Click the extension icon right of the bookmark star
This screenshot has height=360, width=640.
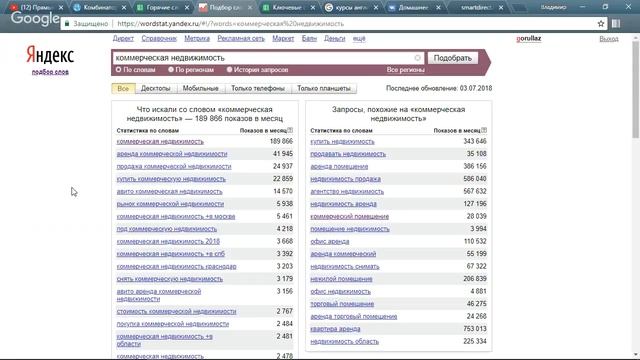pos(616,24)
